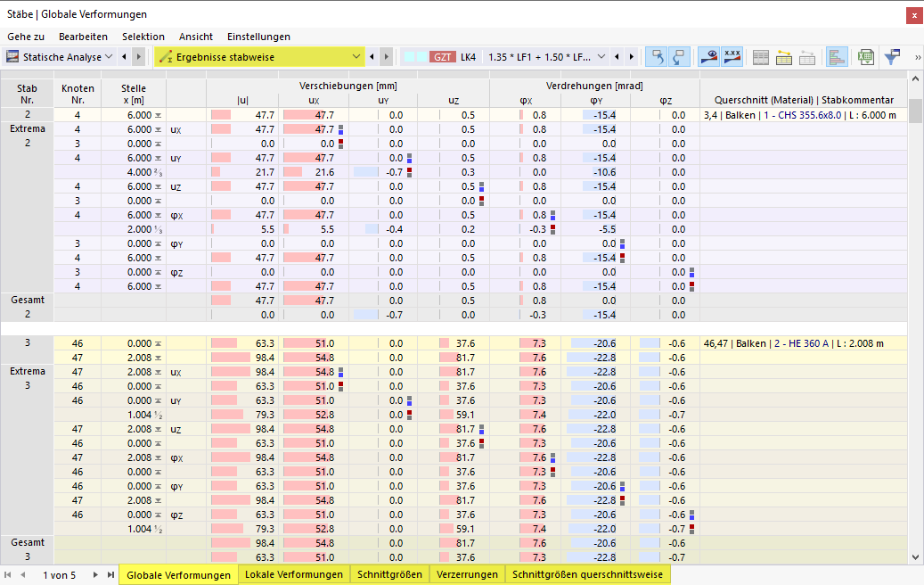Click the grayed member-result table icon
Image resolution: width=924 pixels, height=585 pixels.
(x=806, y=57)
